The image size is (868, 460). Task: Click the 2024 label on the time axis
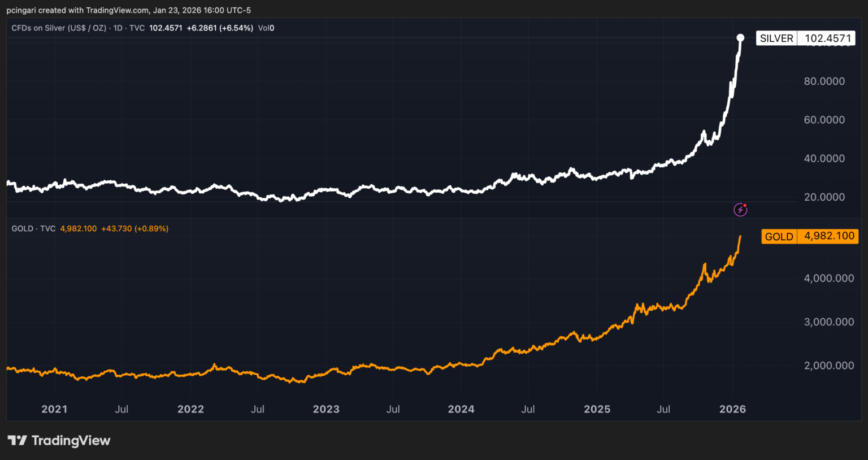(462, 409)
